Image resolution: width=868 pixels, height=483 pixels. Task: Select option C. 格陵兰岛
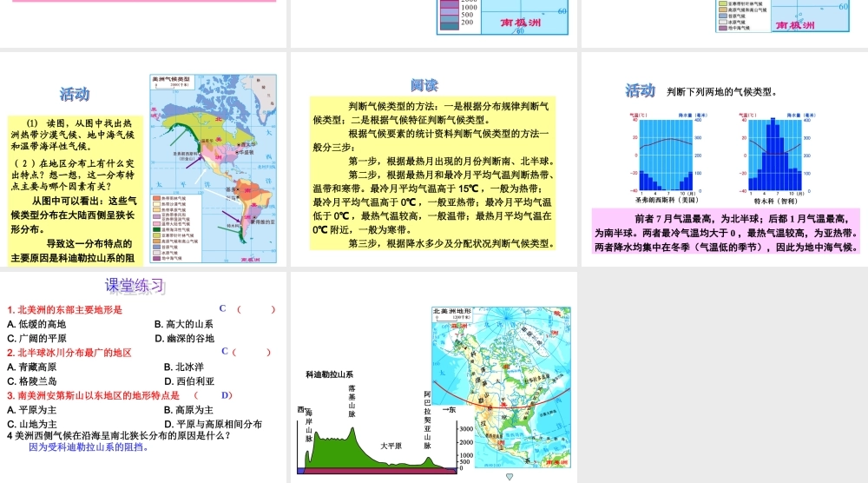point(31,381)
